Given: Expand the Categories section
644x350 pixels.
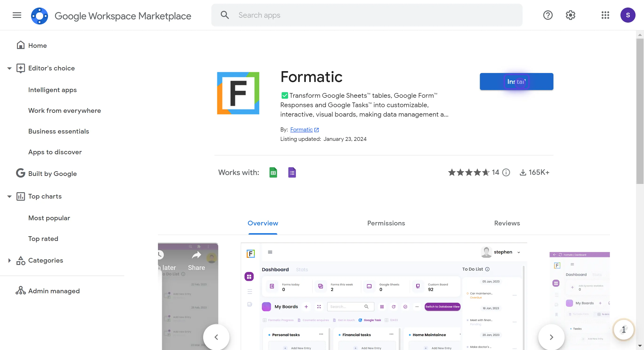Looking at the screenshot, I should tap(10, 260).
